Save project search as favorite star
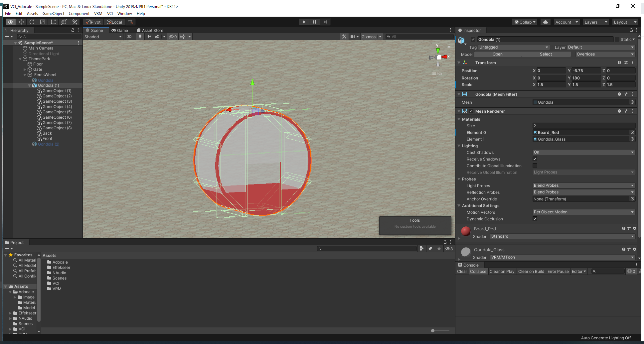The image size is (644, 344). (439, 249)
